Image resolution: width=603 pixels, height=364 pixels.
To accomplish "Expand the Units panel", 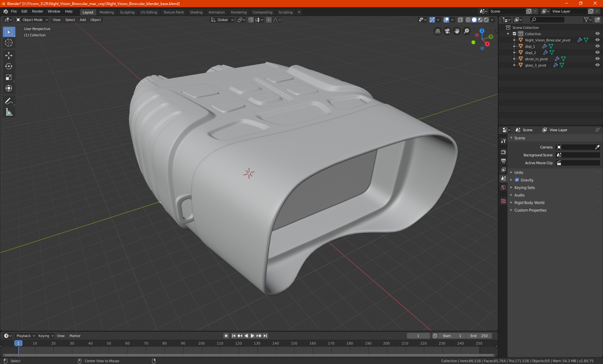I will (519, 172).
